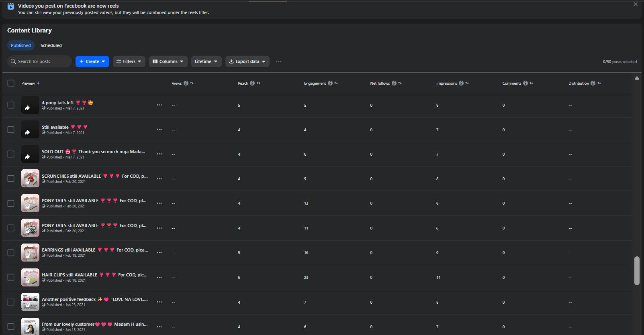
Task: Open the three-dot menu beside Export data
Action: click(x=278, y=62)
